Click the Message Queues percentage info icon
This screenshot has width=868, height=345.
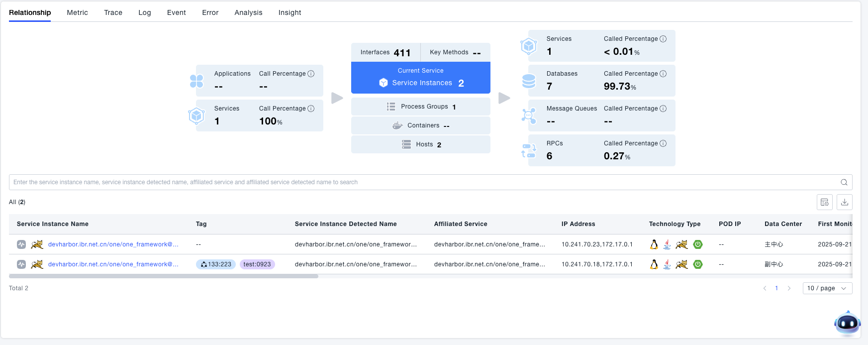click(663, 109)
